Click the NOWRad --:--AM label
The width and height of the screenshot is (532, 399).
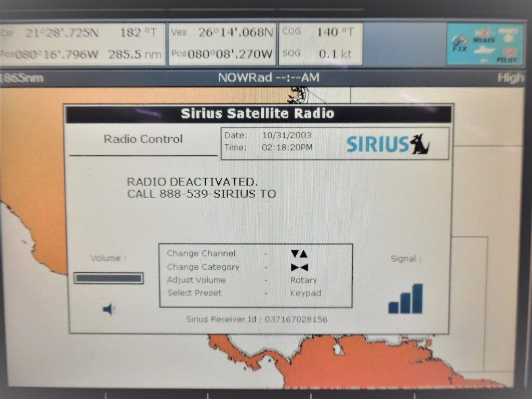point(269,78)
